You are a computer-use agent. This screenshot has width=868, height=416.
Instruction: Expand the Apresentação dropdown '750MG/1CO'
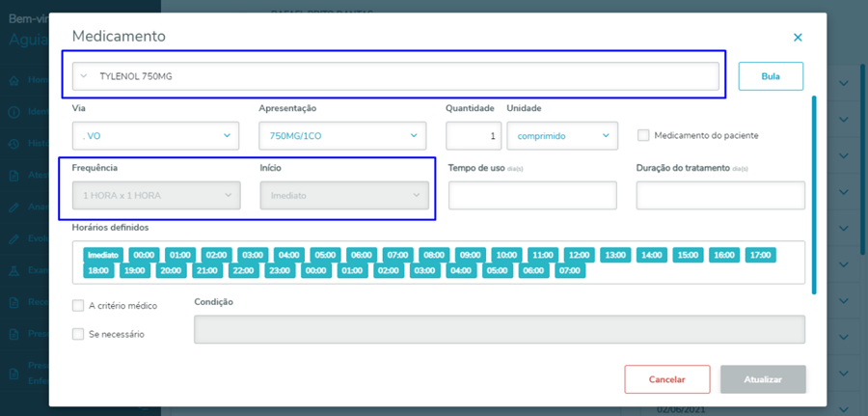click(x=342, y=136)
